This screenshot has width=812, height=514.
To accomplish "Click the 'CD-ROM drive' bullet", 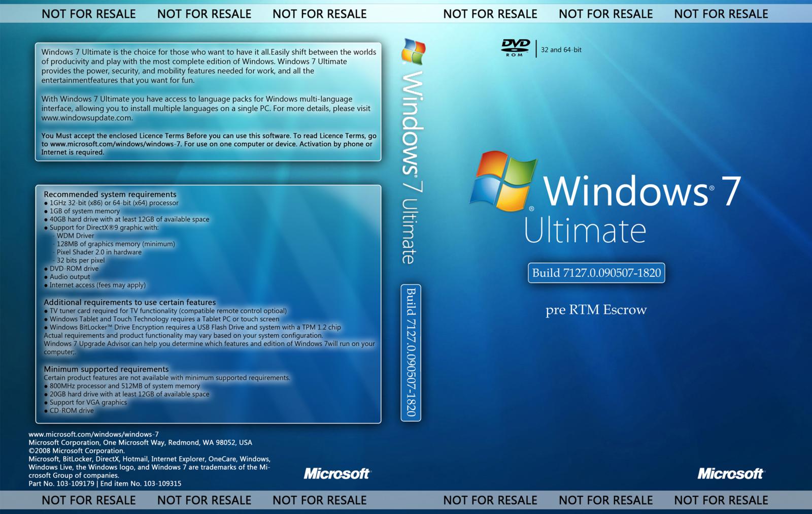I will [69, 410].
